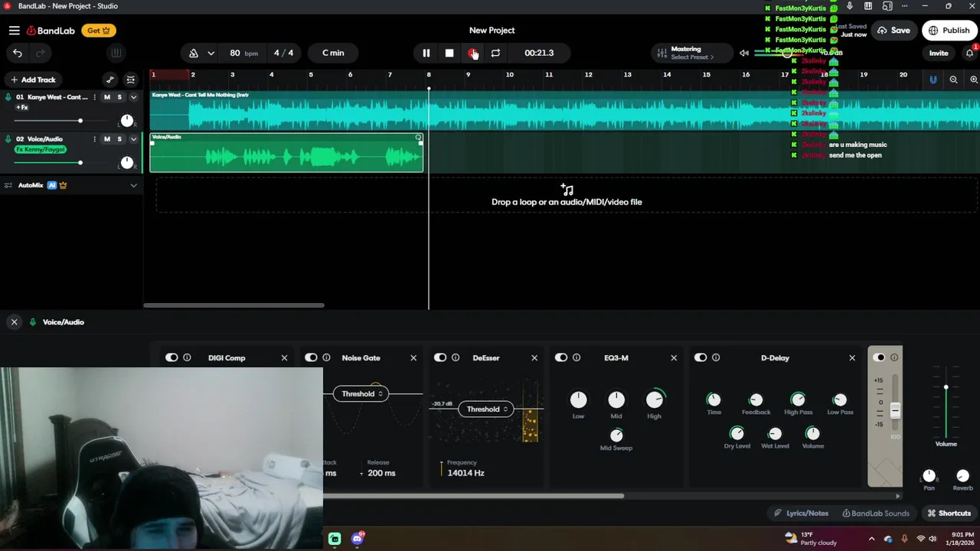This screenshot has width=980, height=551.
Task: Remove the Noise Gate effect
Action: coord(413,357)
